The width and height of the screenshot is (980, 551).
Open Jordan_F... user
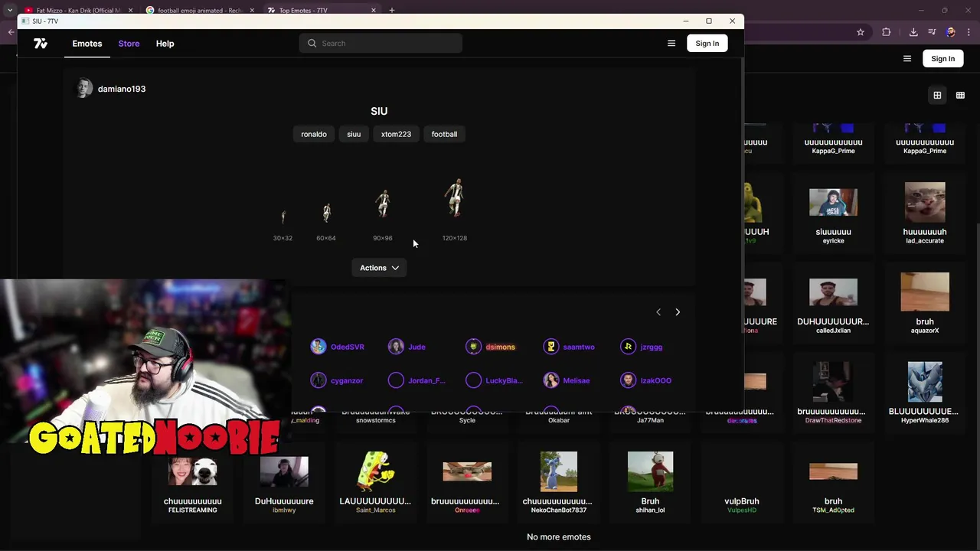point(416,380)
